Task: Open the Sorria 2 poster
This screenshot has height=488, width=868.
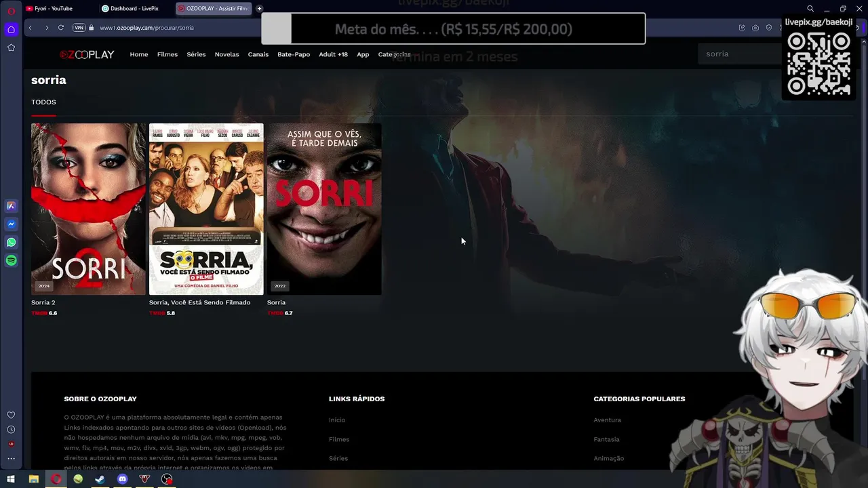Action: pyautogui.click(x=88, y=209)
